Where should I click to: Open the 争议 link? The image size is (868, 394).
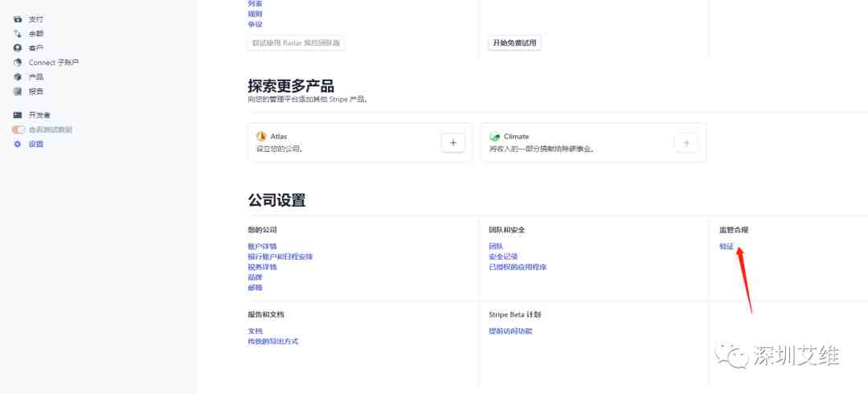click(256, 24)
